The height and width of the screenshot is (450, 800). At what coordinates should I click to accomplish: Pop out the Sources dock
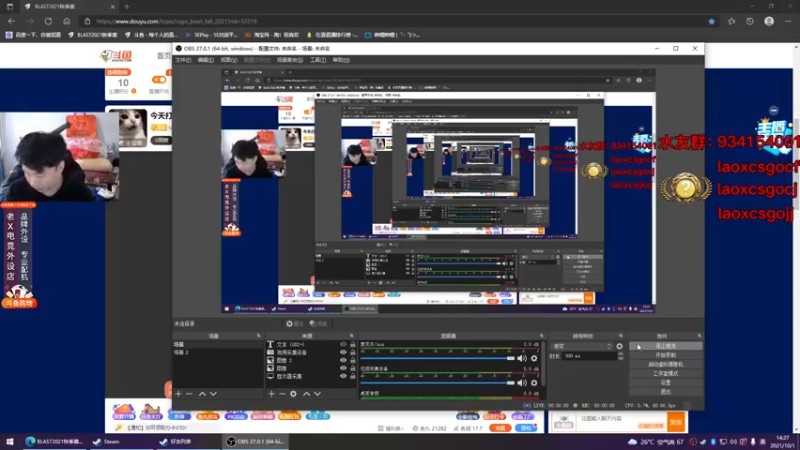[352, 336]
